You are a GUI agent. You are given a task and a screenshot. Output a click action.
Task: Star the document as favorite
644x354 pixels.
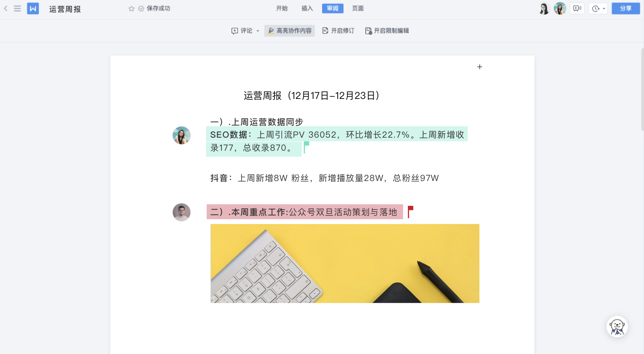pos(131,8)
